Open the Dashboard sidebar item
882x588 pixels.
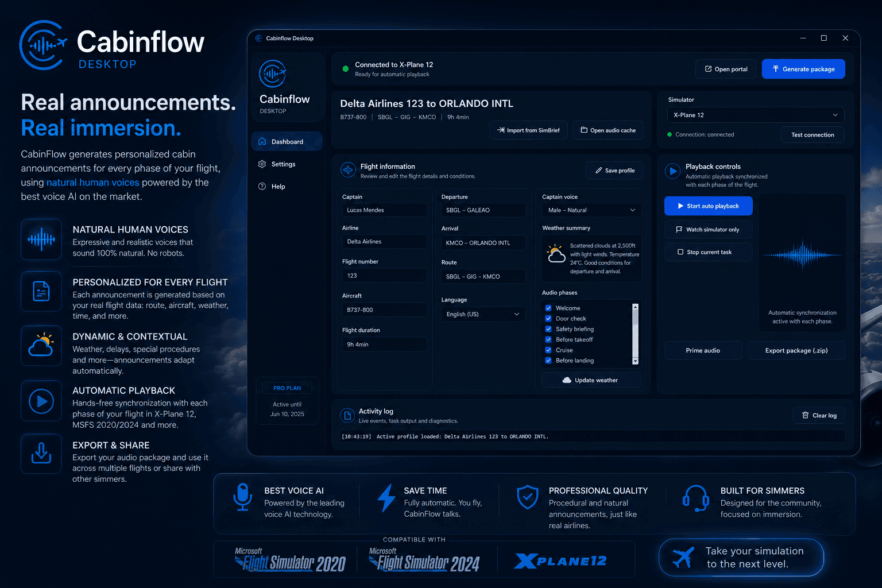coord(287,141)
